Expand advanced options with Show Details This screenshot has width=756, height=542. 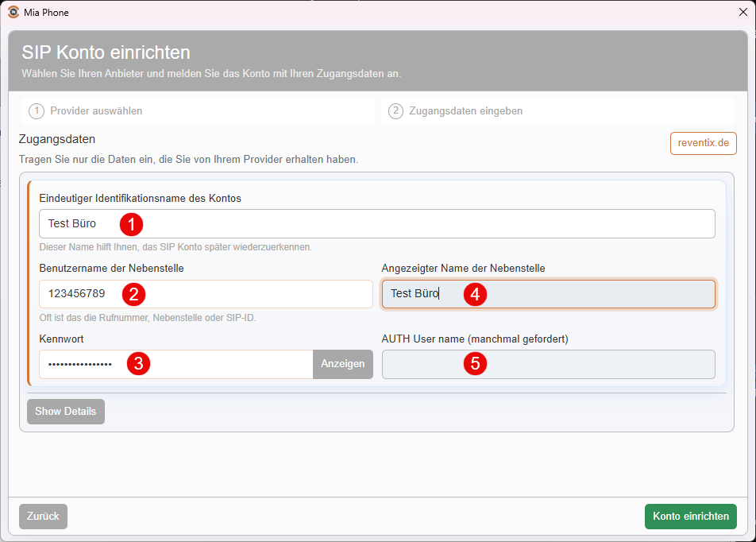(x=66, y=411)
